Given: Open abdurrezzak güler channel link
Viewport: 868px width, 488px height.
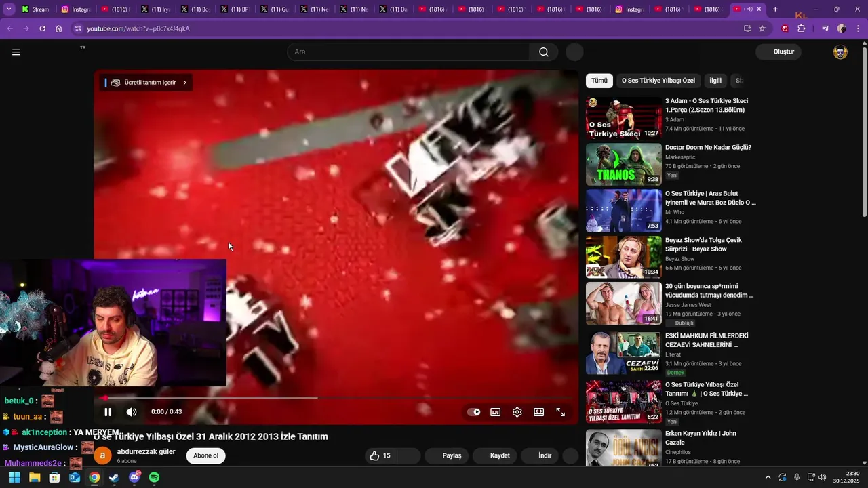Looking at the screenshot, I should tap(146, 451).
